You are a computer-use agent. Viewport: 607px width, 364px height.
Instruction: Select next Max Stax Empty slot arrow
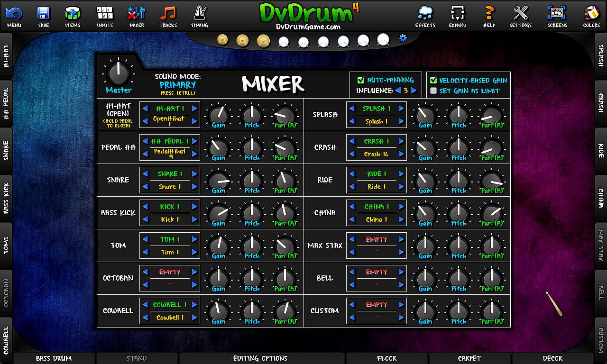[x=401, y=239]
